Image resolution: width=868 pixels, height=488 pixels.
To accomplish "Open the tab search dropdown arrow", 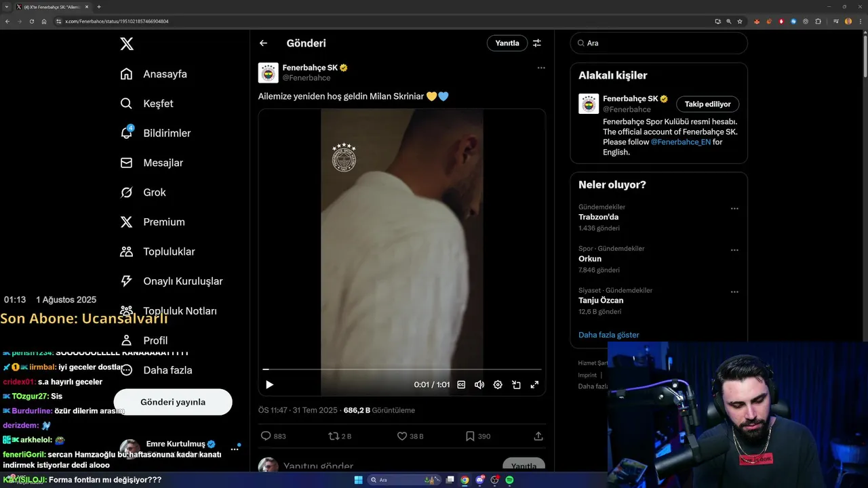I will (x=6, y=7).
